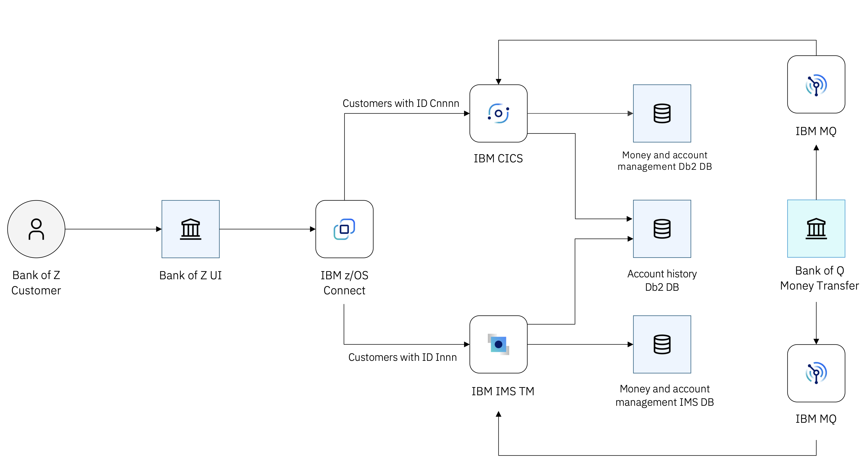Select the Bank of Z UI building icon
This screenshot has height=461, width=868.
[x=190, y=229]
